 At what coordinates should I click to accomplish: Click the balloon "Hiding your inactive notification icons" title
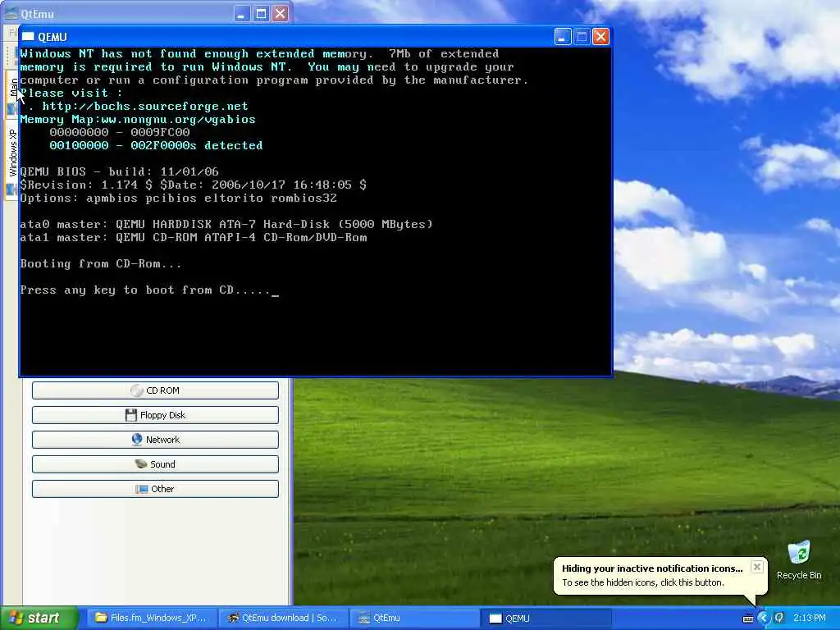pyautogui.click(x=652, y=568)
